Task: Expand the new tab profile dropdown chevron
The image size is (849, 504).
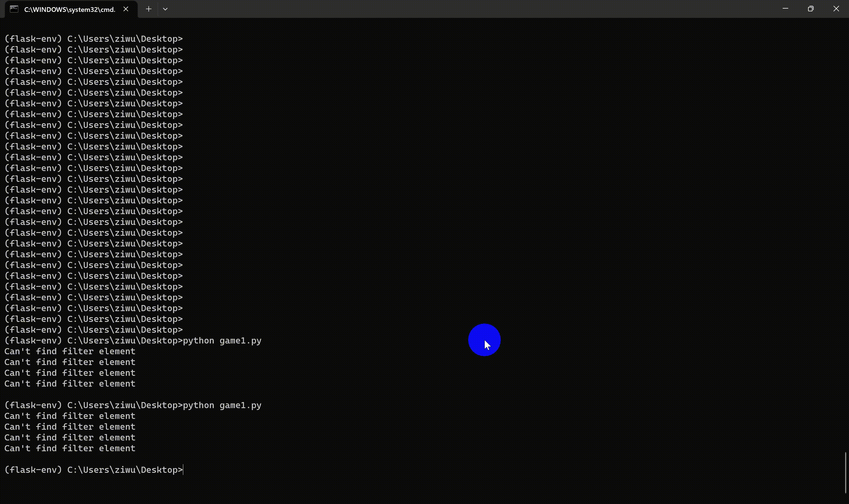Action: click(165, 9)
